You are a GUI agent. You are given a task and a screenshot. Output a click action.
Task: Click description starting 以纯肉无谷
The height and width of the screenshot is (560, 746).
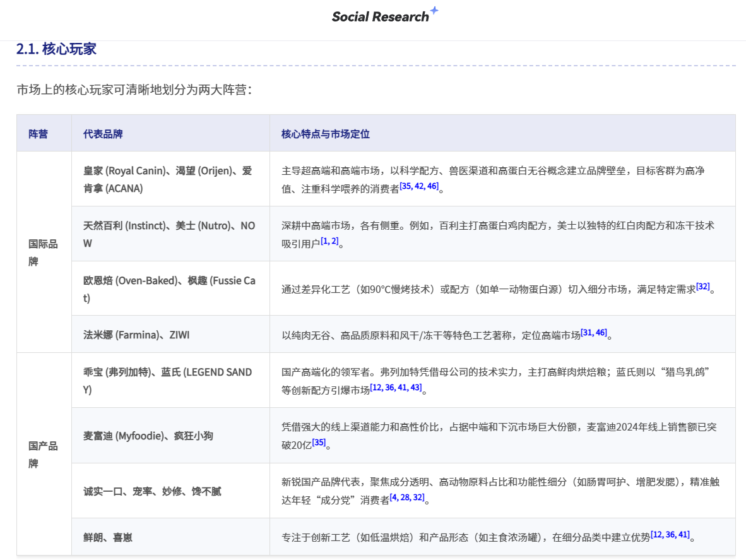[447, 335]
